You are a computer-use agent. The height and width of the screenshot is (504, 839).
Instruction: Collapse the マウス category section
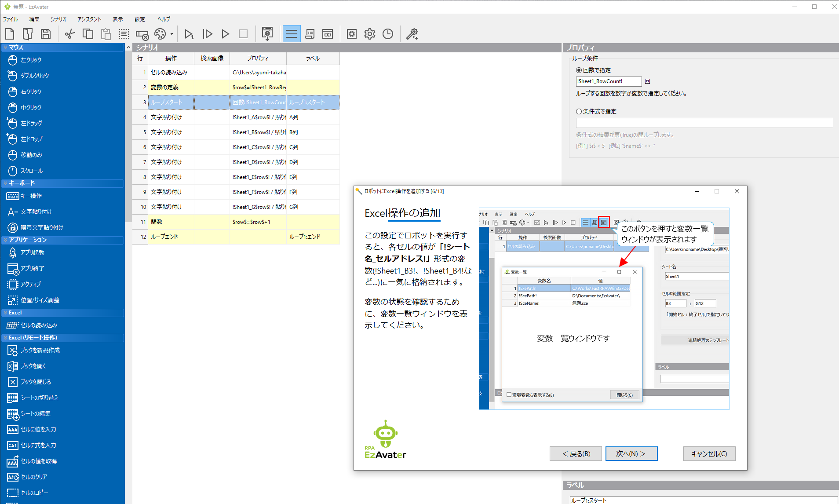point(5,47)
